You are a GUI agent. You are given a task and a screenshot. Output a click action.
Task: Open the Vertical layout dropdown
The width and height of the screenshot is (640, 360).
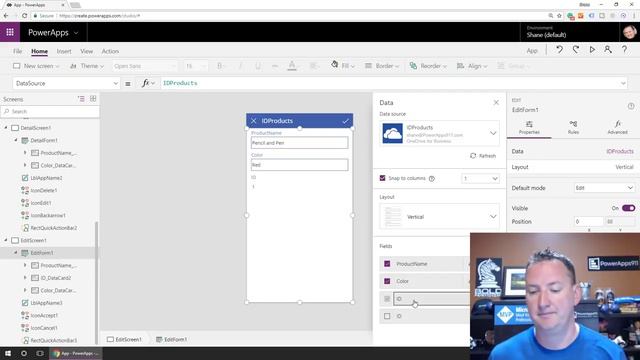pyautogui.click(x=493, y=217)
